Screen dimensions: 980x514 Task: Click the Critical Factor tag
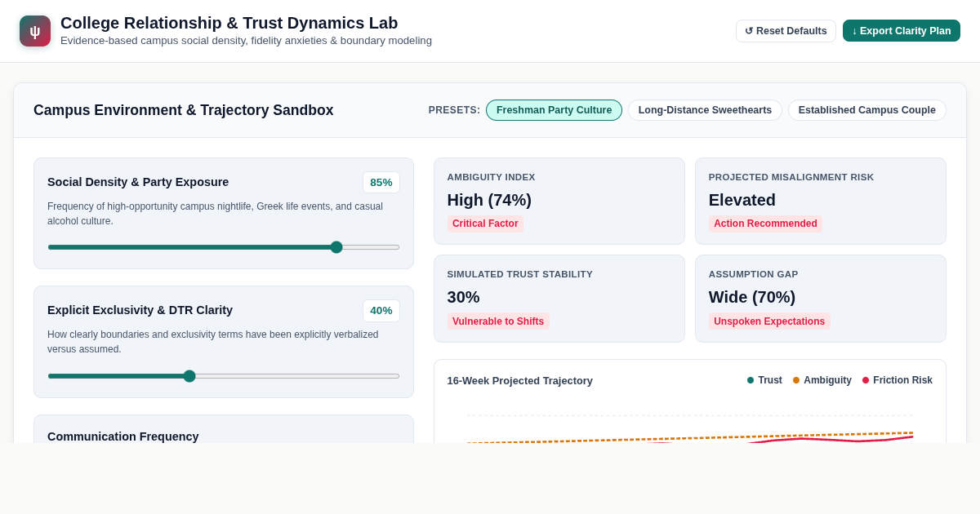pyautogui.click(x=485, y=224)
